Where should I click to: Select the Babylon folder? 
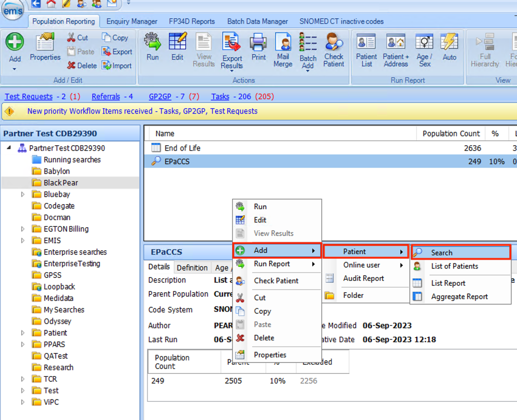56,171
